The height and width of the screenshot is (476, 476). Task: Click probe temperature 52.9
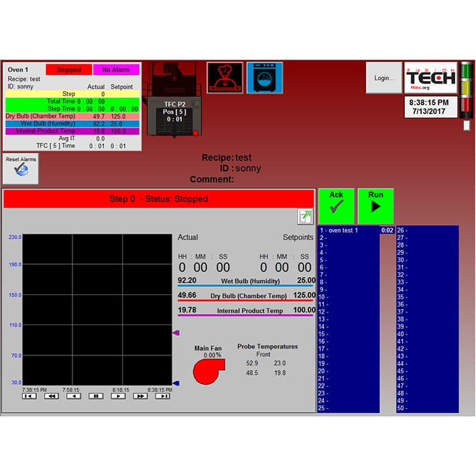[x=252, y=363]
